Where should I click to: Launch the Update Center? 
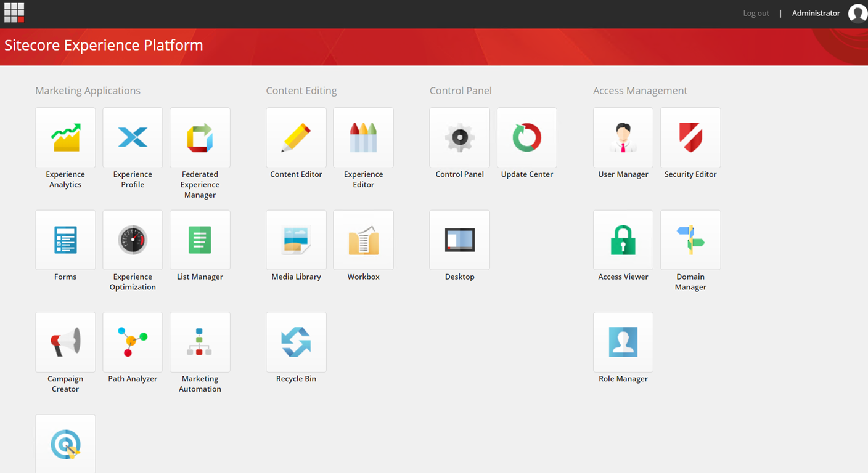click(x=526, y=137)
